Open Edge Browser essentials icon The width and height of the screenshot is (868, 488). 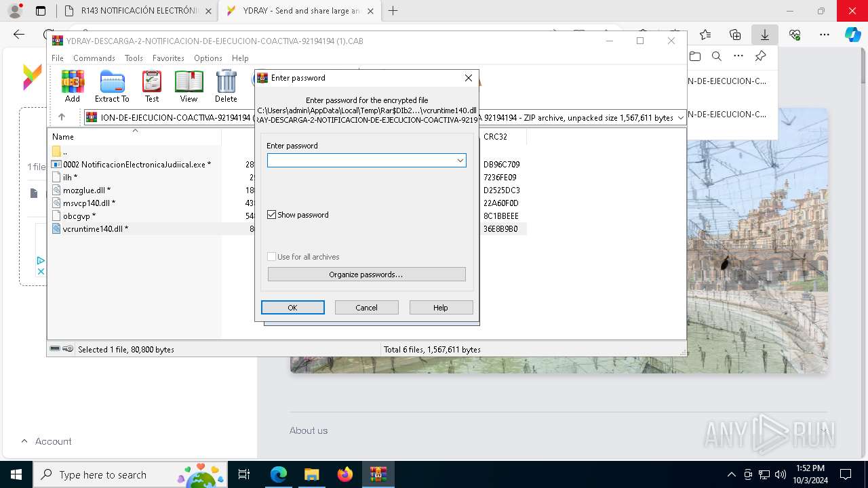click(795, 35)
